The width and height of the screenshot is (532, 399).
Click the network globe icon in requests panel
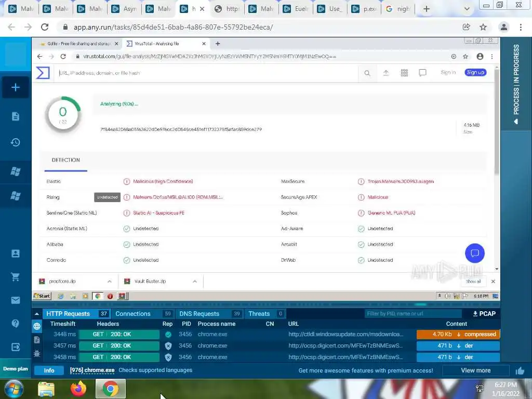pos(37,326)
